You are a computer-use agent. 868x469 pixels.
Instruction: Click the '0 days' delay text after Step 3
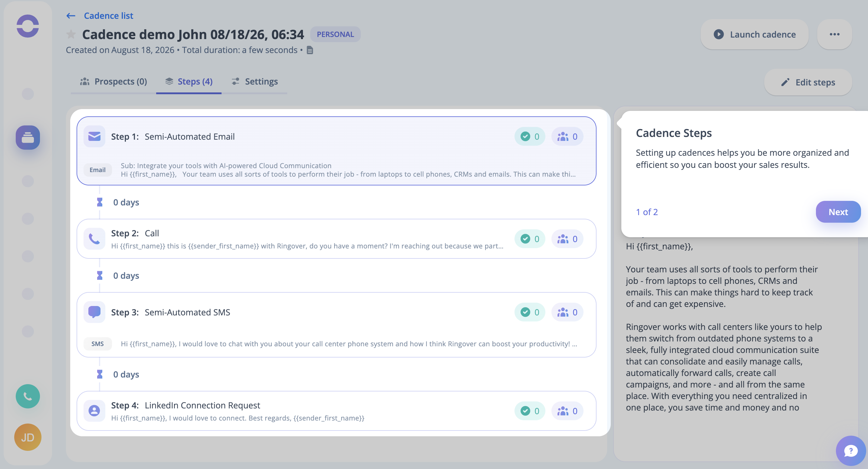pyautogui.click(x=126, y=374)
